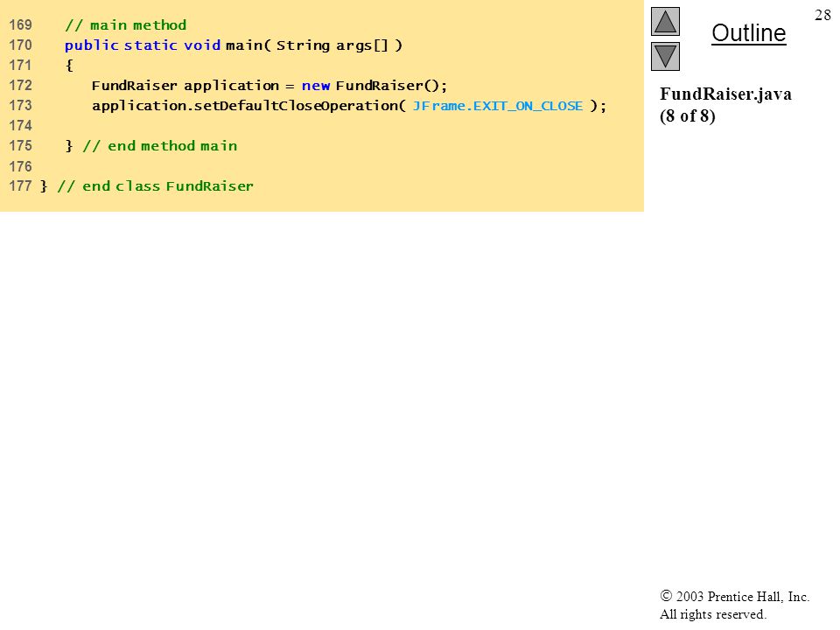Click 'application.setDefaultCloseOperation(' text on line 173

click(248, 106)
